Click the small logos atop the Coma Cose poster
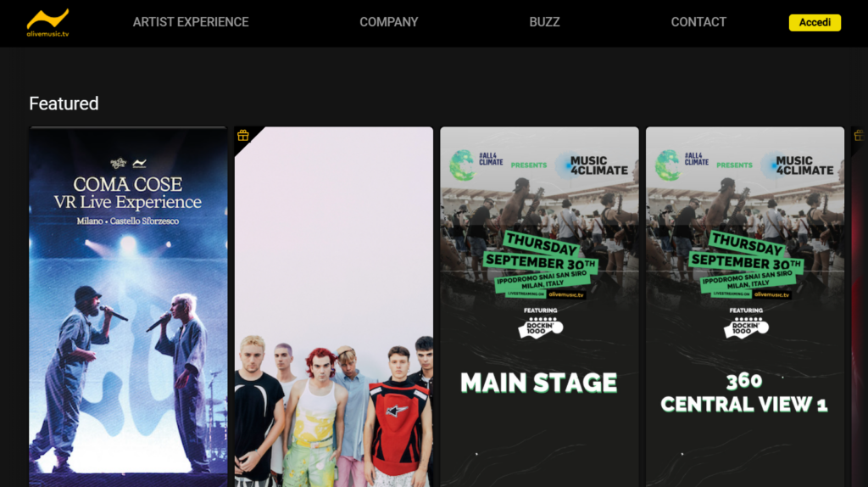 click(x=129, y=163)
